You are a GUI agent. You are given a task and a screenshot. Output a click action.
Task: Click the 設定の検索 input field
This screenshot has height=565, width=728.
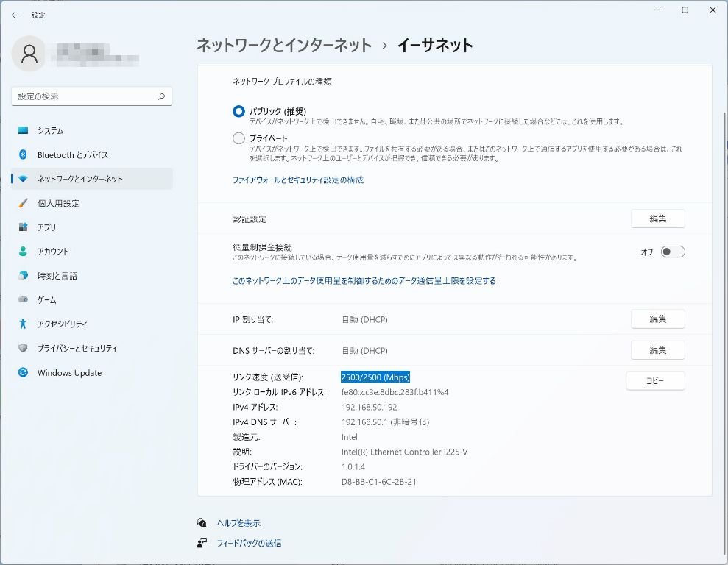pyautogui.click(x=85, y=96)
